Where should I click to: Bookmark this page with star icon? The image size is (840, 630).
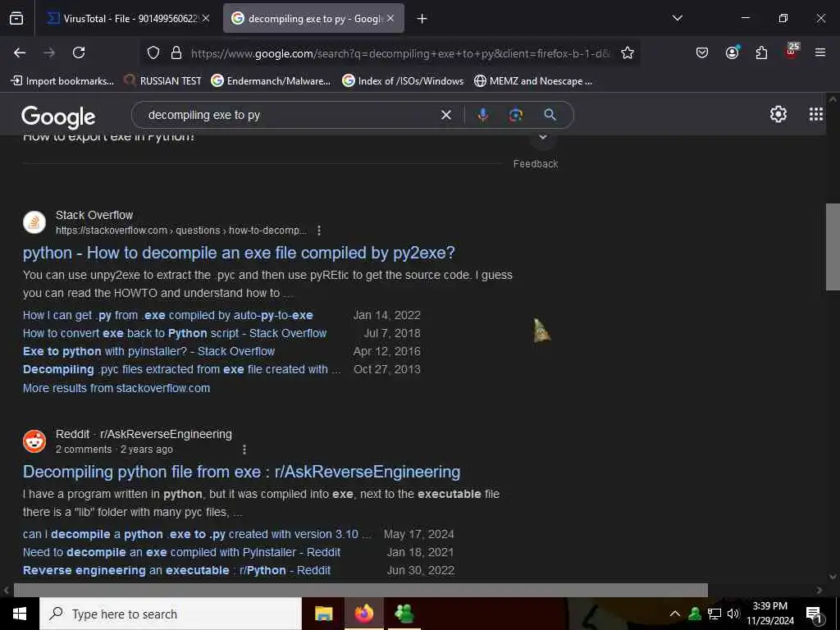628,53
